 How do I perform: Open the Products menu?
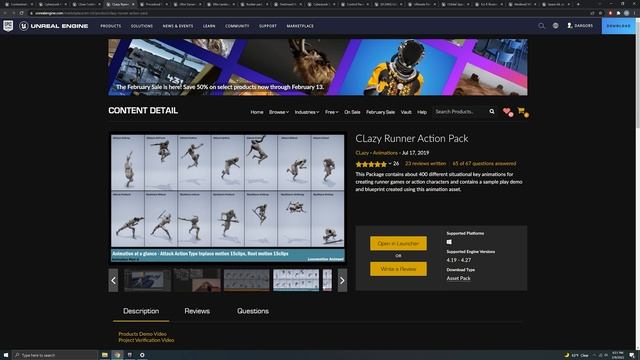(x=111, y=26)
